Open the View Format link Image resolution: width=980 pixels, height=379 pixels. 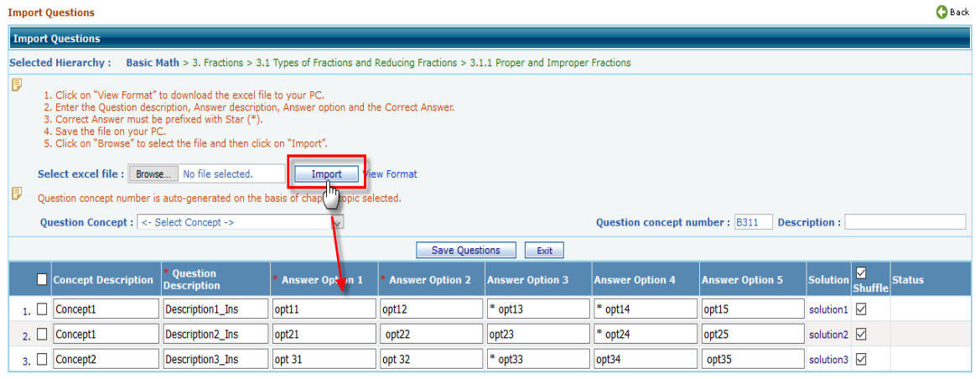click(x=390, y=174)
